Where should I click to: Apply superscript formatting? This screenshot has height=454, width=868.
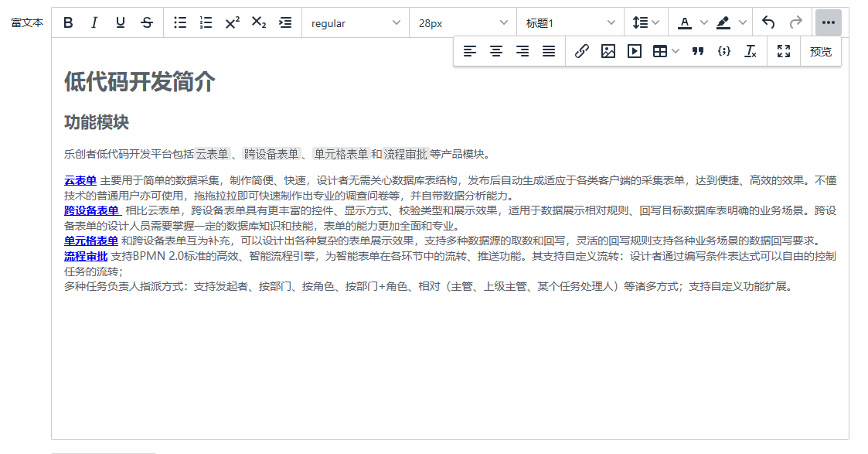click(x=232, y=23)
